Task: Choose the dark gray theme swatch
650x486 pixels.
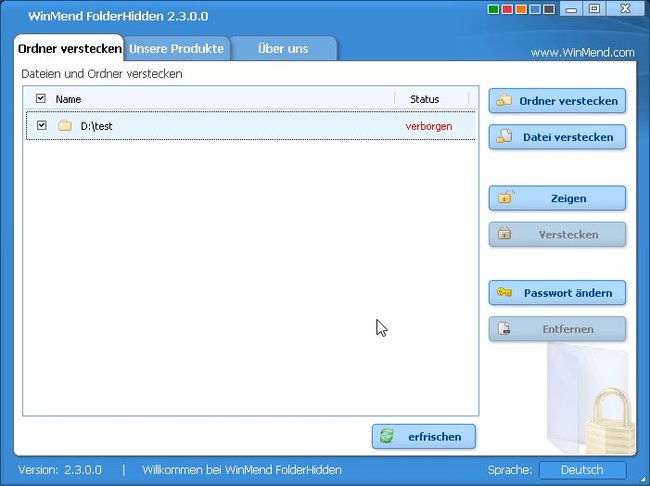Action: click(549, 9)
